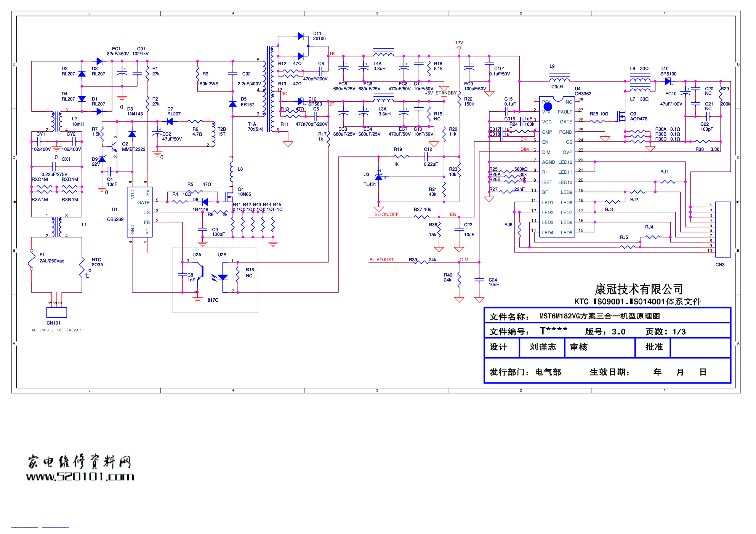Viewport: 756px width, 534px height.
Task: Select the OB5269 controller label under U1
Action: pyautogui.click(x=115, y=219)
